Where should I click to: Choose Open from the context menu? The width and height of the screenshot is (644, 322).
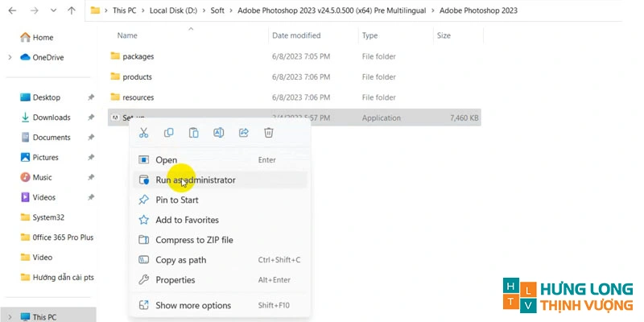pyautogui.click(x=220, y=159)
